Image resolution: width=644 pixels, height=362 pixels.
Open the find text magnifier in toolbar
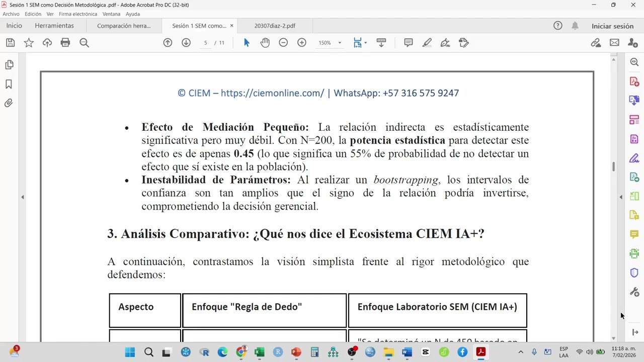point(84,43)
